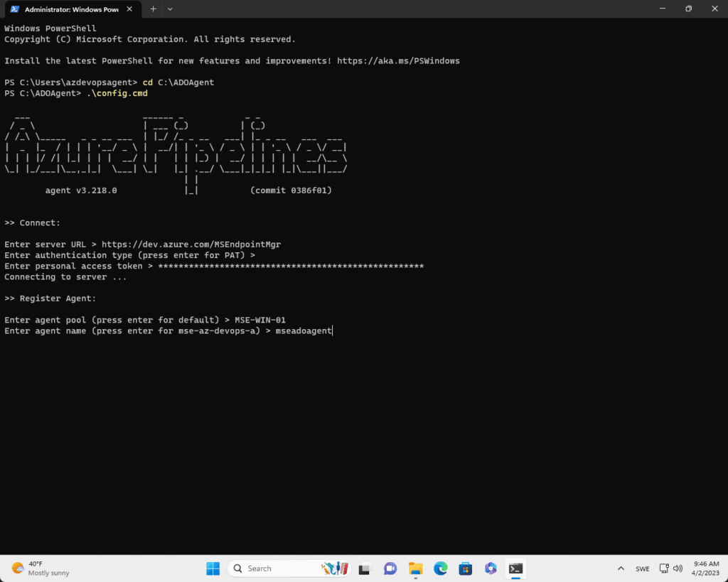Click the '(commit 0386f01)' text
The height and width of the screenshot is (582, 728).
(291, 190)
